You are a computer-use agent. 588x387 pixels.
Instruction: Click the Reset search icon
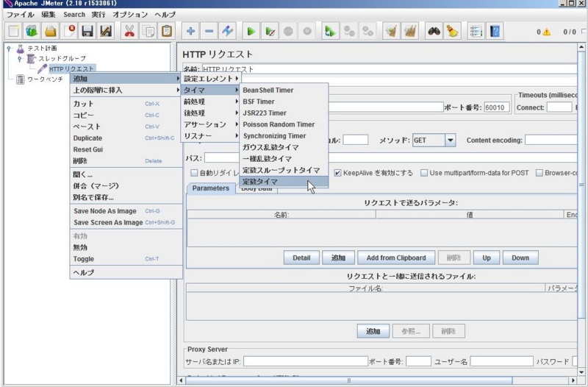coord(452,31)
